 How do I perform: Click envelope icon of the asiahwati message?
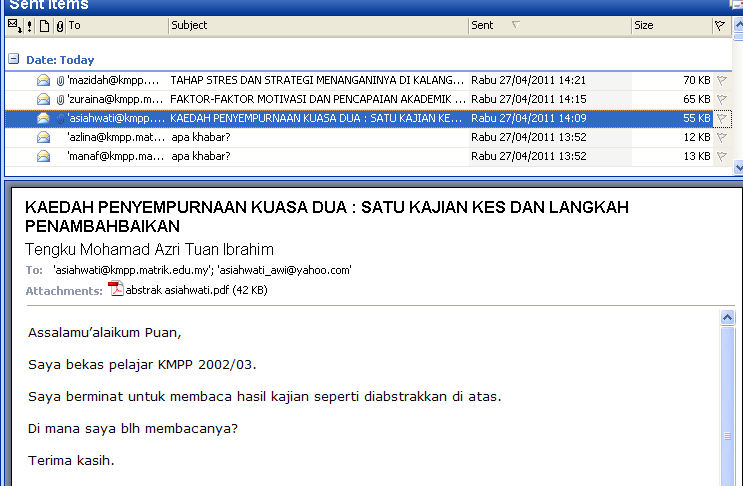(x=43, y=118)
